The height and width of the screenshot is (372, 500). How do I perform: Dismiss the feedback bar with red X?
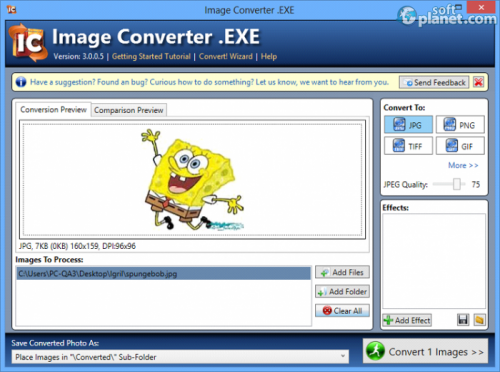tap(478, 82)
